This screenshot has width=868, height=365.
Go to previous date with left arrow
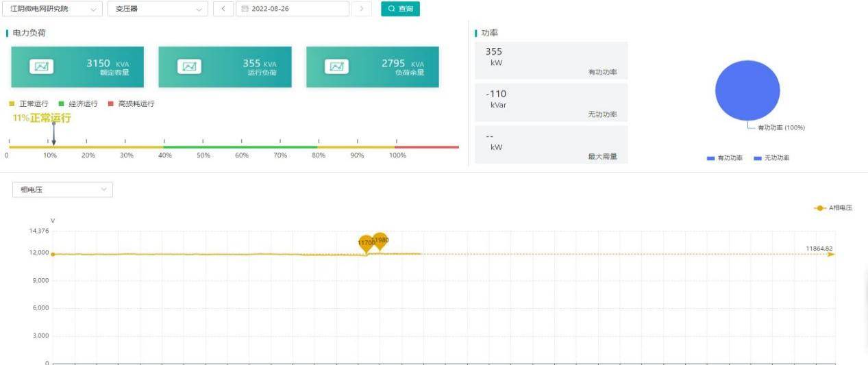(x=223, y=9)
